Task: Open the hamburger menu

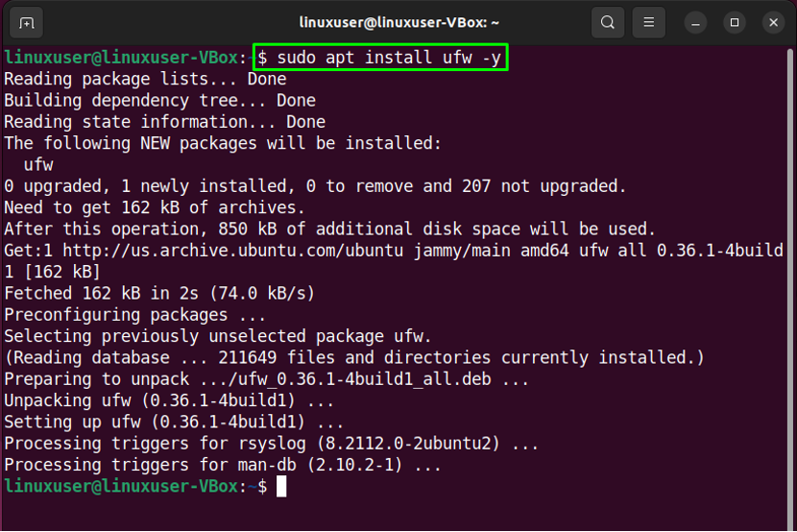Action: pos(648,23)
